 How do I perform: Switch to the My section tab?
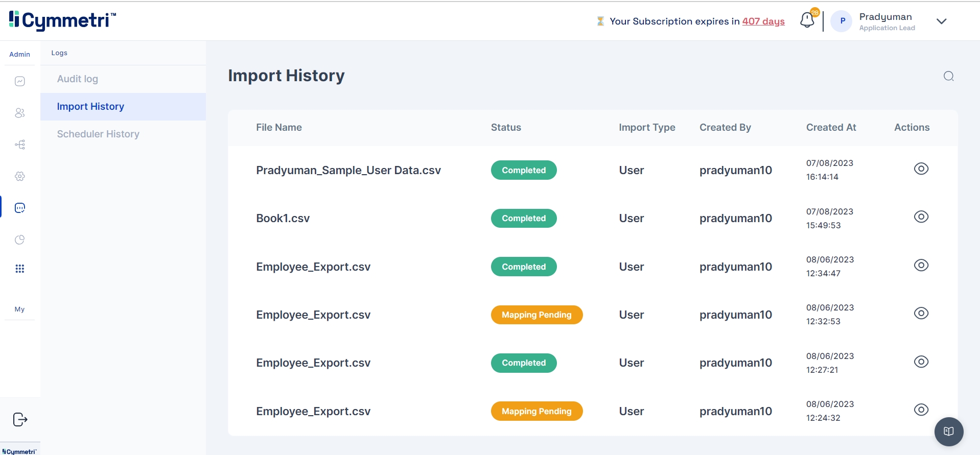click(x=19, y=309)
